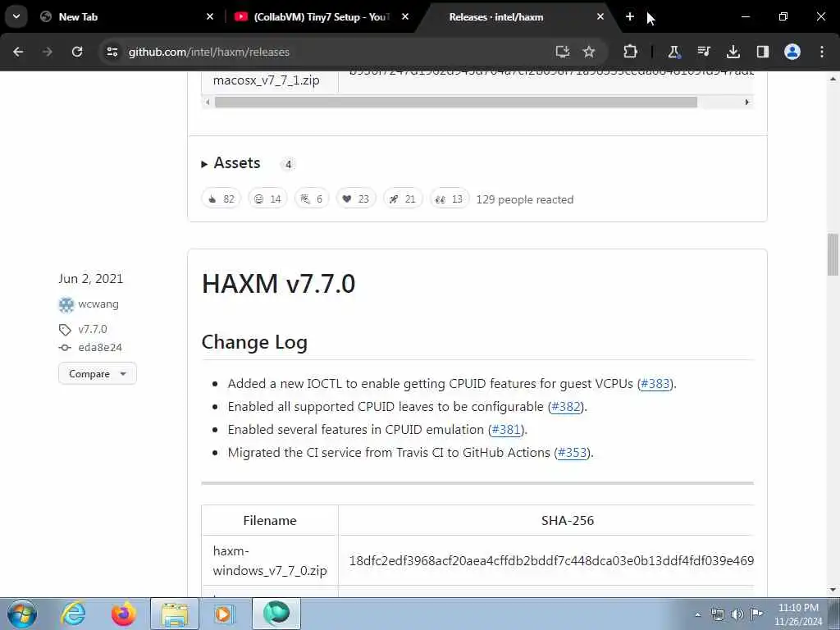Click the 129 people reacted text
This screenshot has height=630, width=840.
coord(525,199)
